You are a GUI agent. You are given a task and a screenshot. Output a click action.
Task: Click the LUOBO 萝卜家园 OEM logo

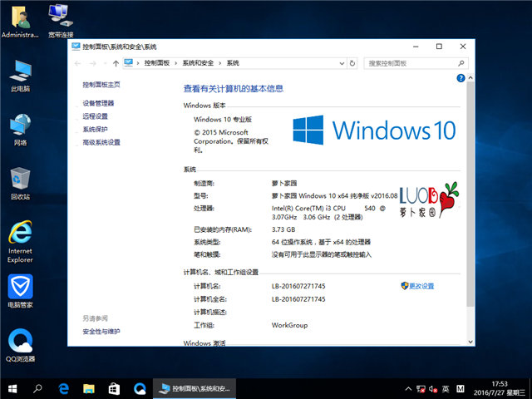tap(429, 200)
